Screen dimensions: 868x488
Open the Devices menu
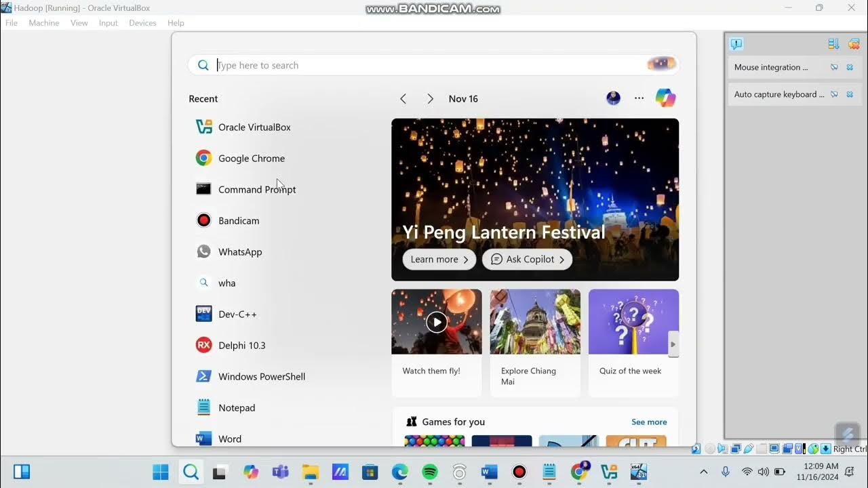(x=142, y=23)
